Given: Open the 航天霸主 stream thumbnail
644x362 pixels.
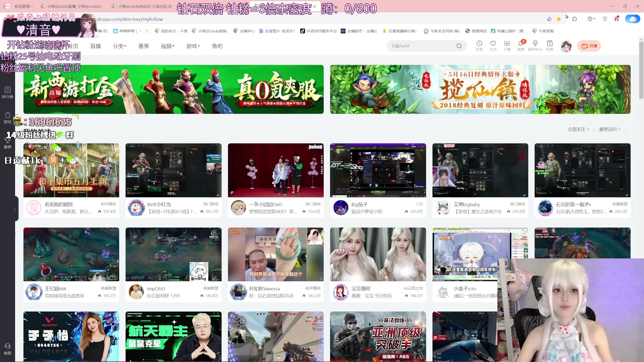Looking at the screenshot, I should point(173,337).
